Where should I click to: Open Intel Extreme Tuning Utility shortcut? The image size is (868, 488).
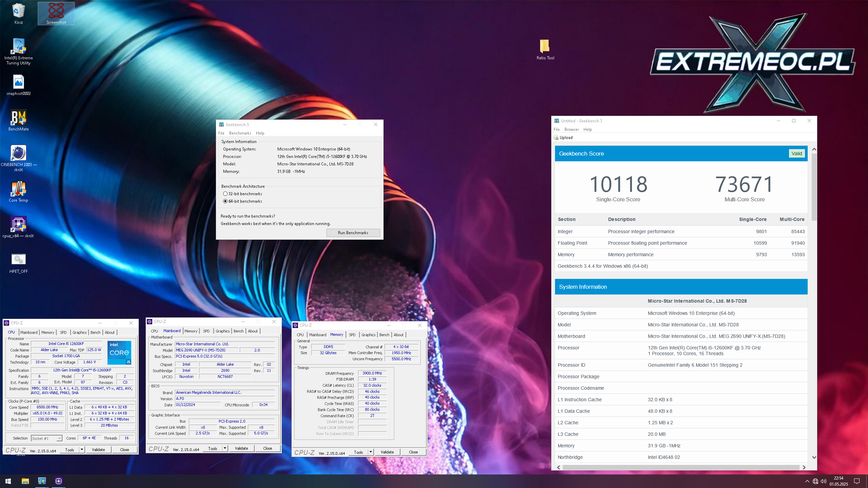[19, 52]
